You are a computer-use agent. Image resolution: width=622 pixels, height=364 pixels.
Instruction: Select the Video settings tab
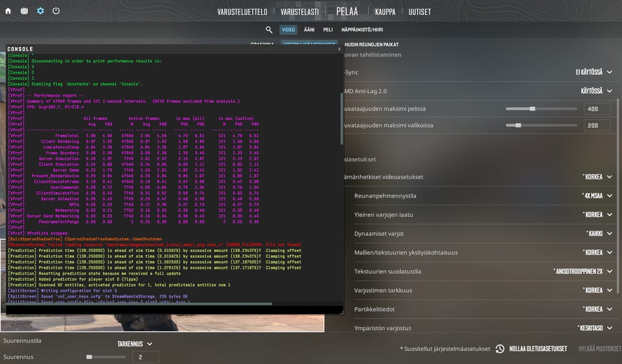288,30
